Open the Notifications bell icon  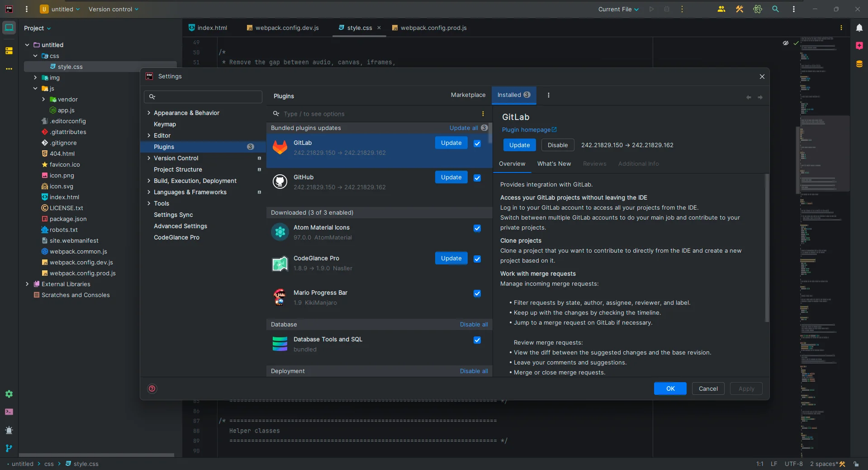(x=859, y=28)
